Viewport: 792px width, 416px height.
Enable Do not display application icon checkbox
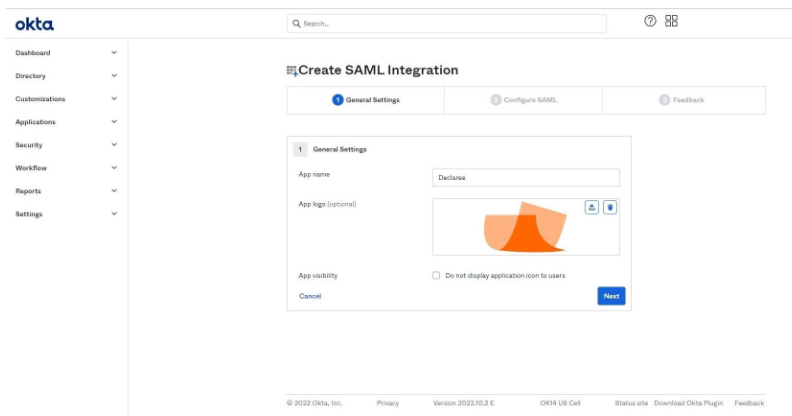(x=436, y=275)
